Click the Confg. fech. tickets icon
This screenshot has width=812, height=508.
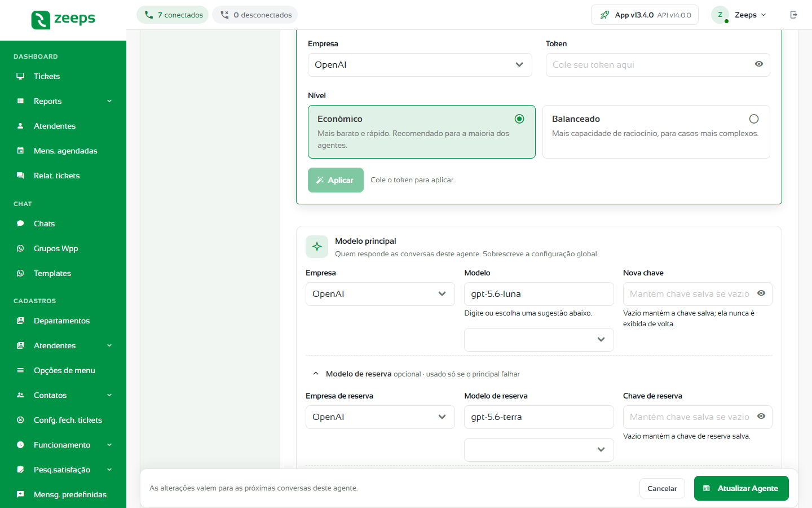20,420
